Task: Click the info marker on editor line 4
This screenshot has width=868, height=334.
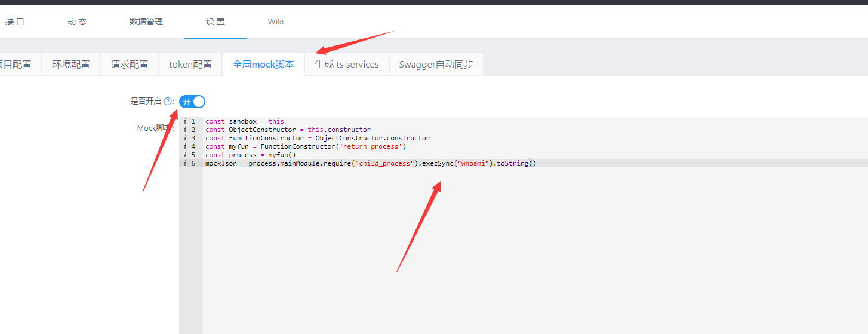Action: pyautogui.click(x=185, y=146)
